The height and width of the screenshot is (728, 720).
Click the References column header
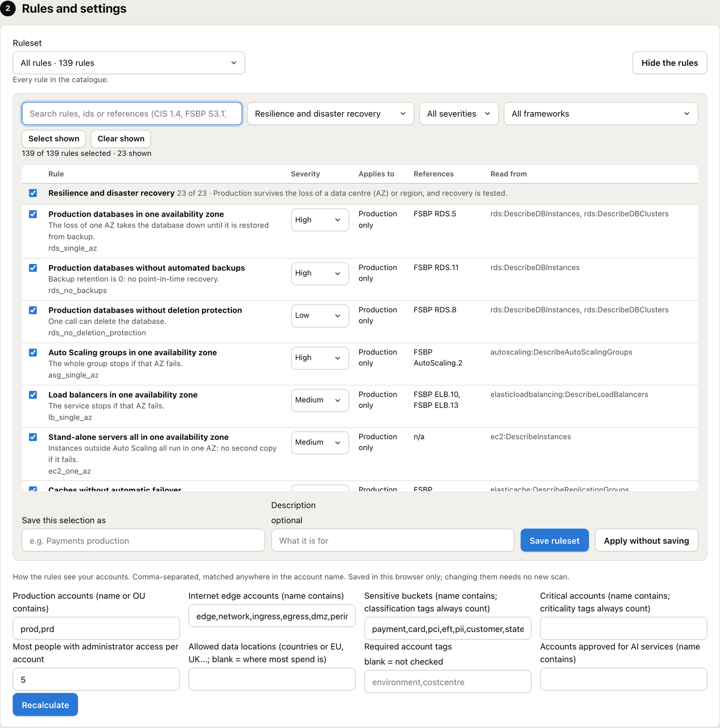coord(434,174)
